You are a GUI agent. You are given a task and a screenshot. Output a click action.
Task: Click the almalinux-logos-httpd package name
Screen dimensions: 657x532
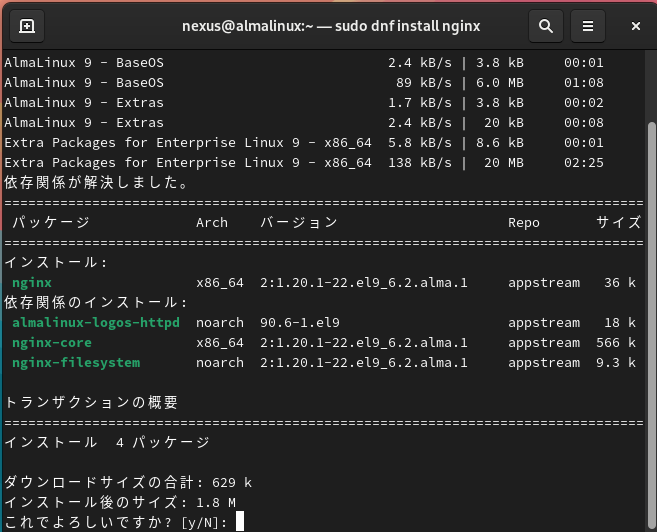point(96,323)
